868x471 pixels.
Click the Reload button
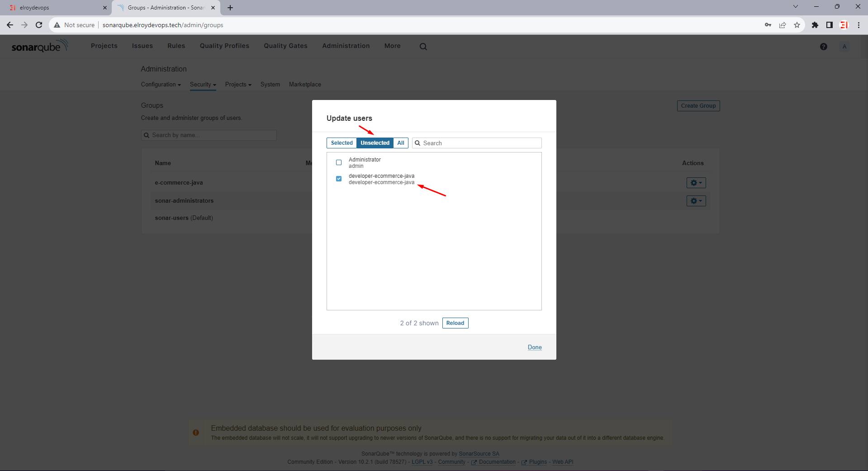point(455,323)
